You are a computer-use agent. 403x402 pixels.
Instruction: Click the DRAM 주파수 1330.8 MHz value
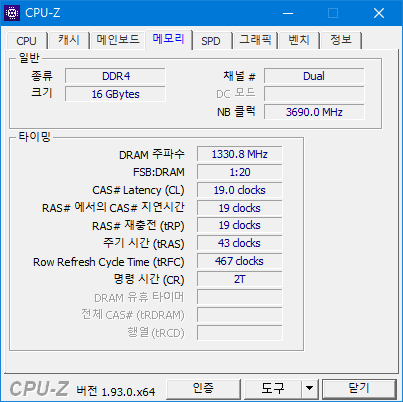tap(239, 154)
